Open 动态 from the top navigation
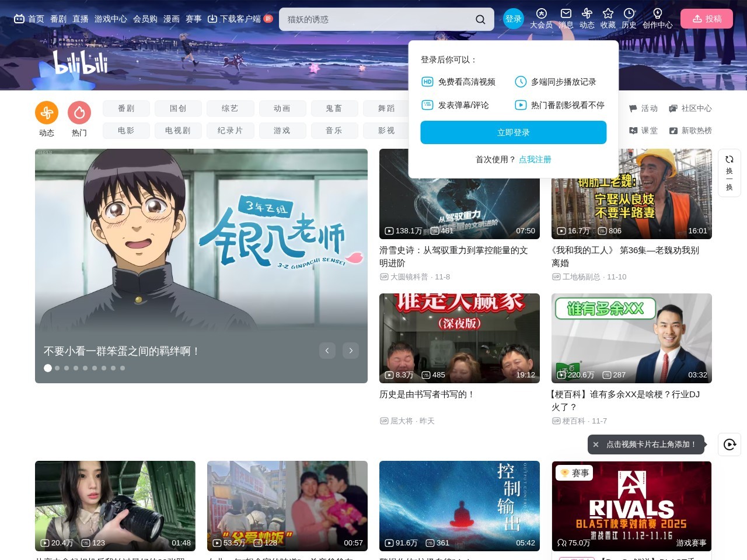 click(x=587, y=19)
